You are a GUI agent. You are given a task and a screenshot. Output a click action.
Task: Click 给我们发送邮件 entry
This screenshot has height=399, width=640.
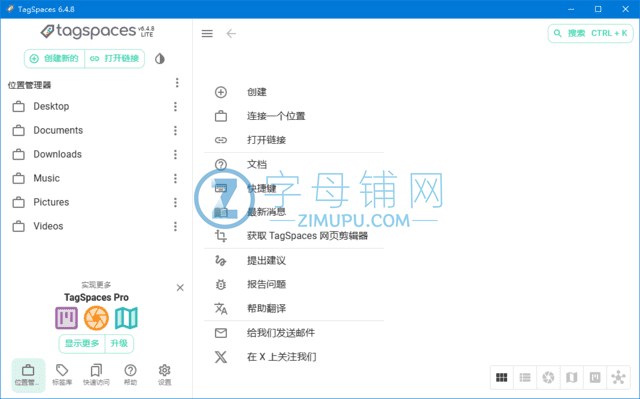294,333
